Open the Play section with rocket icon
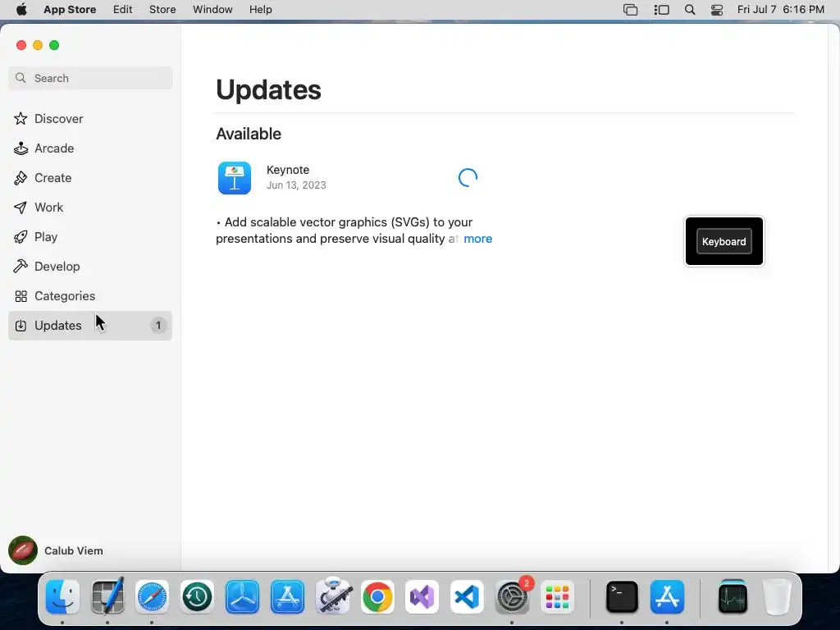This screenshot has height=630, width=840. 90,237
